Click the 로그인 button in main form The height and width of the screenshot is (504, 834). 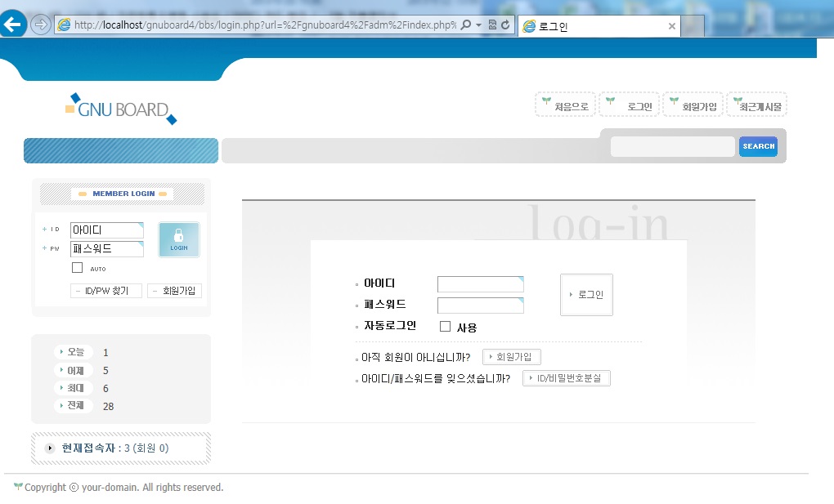pos(586,295)
